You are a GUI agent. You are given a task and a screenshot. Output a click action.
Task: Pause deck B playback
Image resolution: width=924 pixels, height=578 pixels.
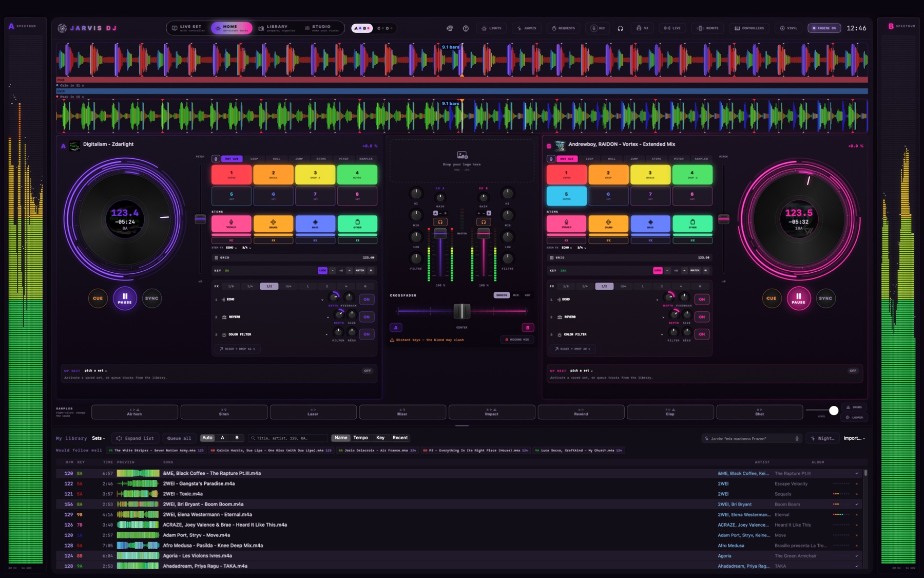(798, 298)
